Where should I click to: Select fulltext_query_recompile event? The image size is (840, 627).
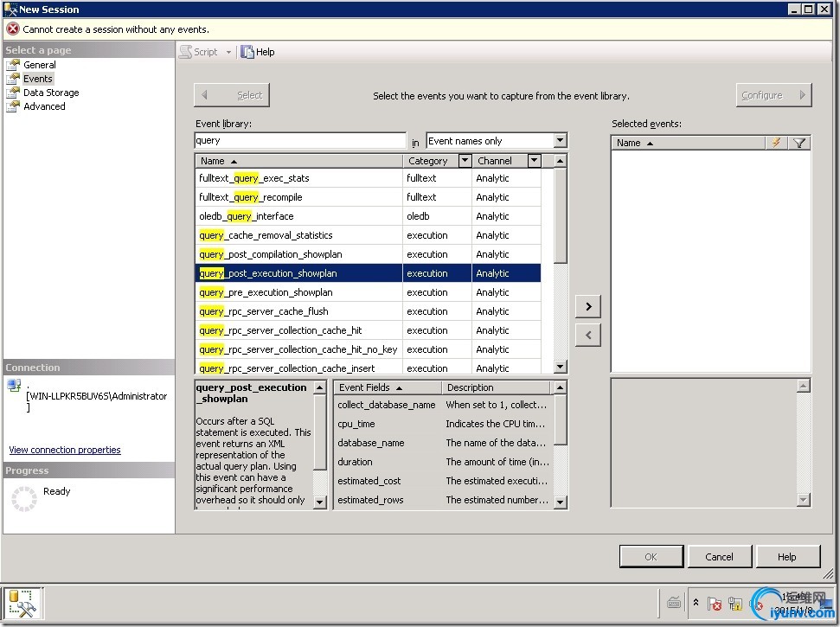point(368,197)
